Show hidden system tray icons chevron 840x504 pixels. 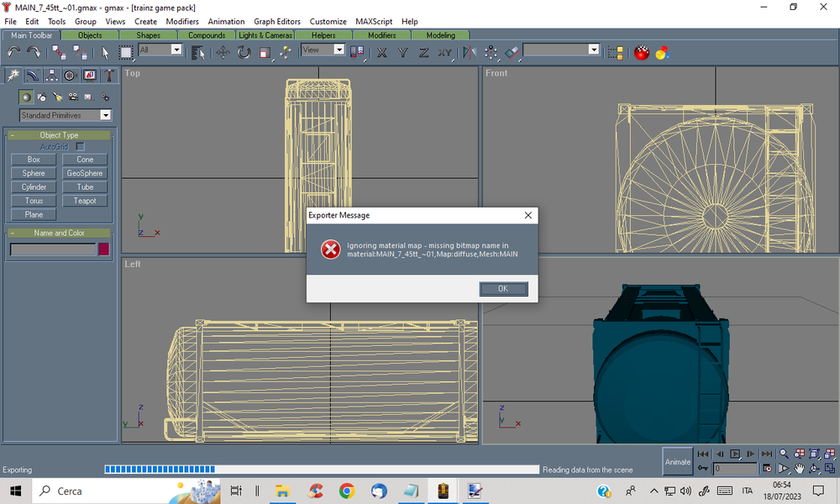(654, 491)
